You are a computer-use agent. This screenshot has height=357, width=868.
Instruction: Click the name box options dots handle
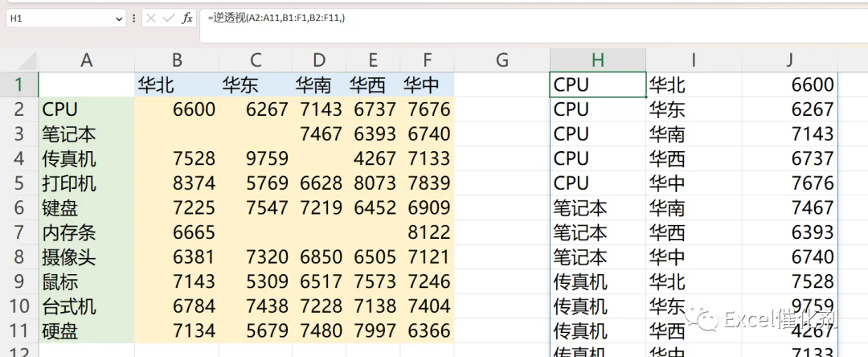134,18
